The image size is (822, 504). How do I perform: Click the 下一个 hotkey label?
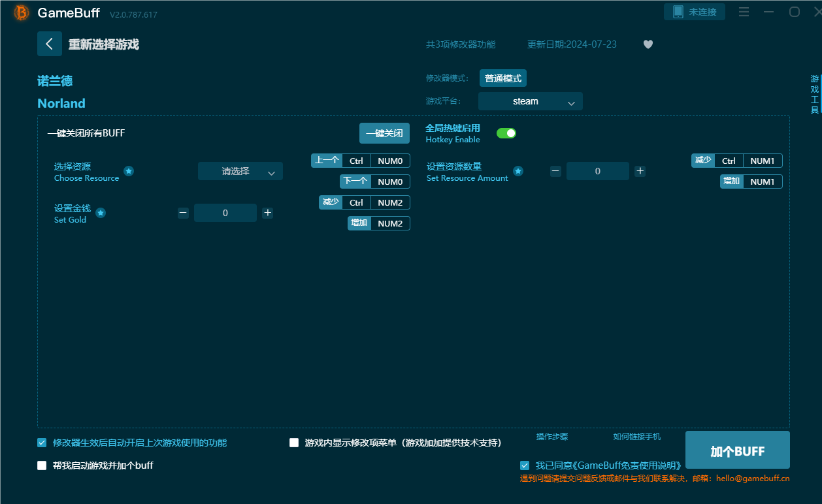pos(355,181)
